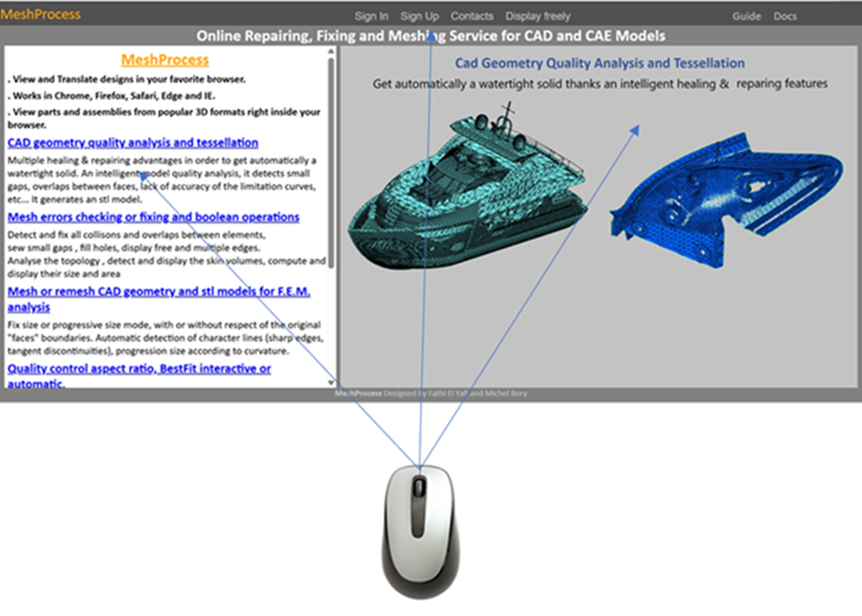Follow Mesh errors checking or fixing link
The image size is (862, 616).
click(x=153, y=216)
